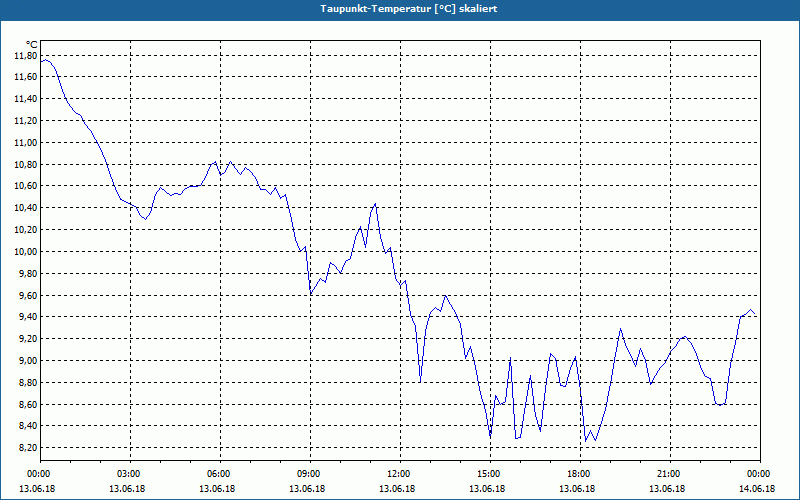Click the 13.06.18 date under 21:00
The width and height of the screenshot is (800, 500).
[667, 489]
